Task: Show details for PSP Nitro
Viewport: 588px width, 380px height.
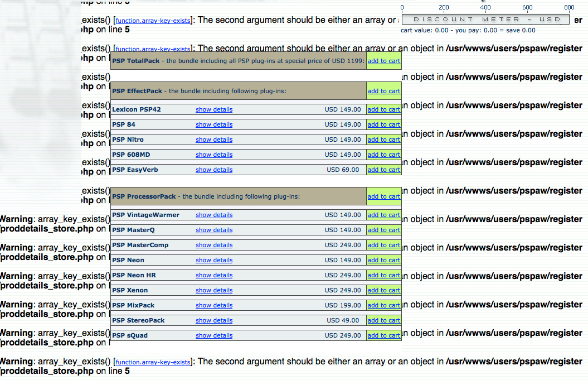Action: pos(214,140)
